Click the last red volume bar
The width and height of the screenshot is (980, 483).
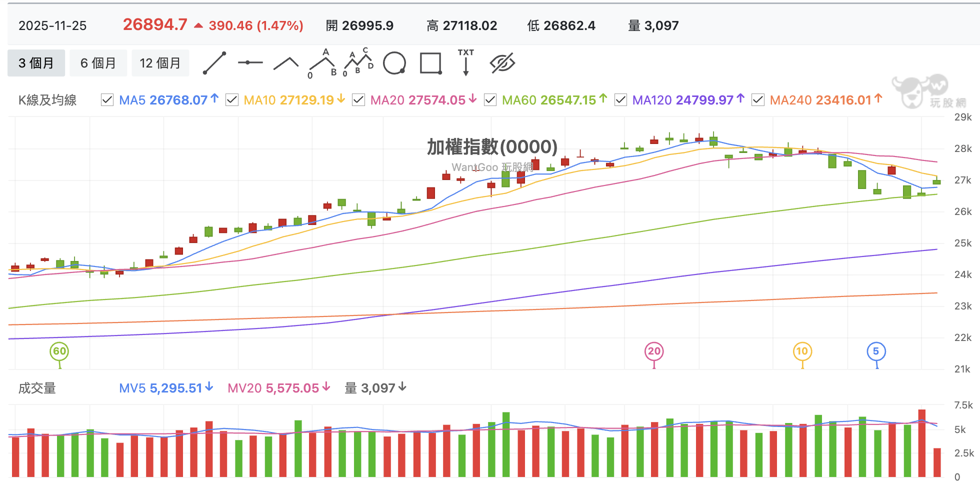937,462
